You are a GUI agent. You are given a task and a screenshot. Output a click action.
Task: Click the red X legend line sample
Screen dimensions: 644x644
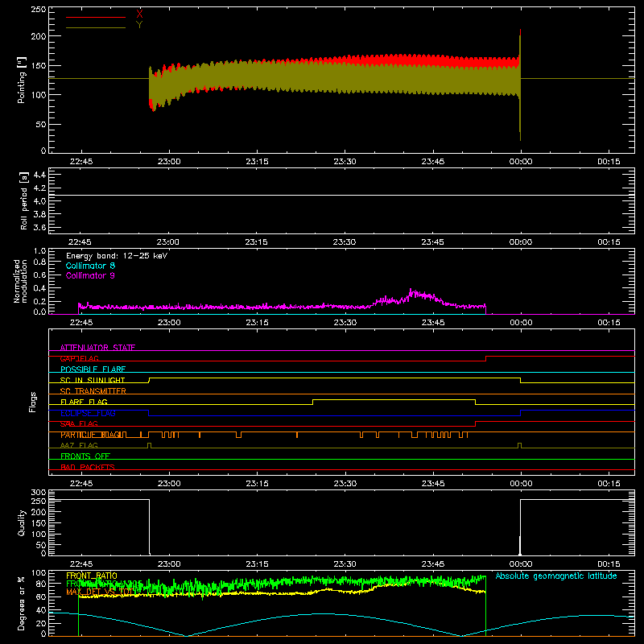(96, 17)
